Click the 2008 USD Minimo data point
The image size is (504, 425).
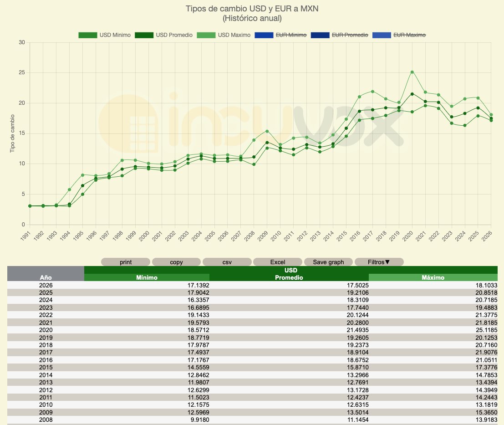tap(254, 164)
